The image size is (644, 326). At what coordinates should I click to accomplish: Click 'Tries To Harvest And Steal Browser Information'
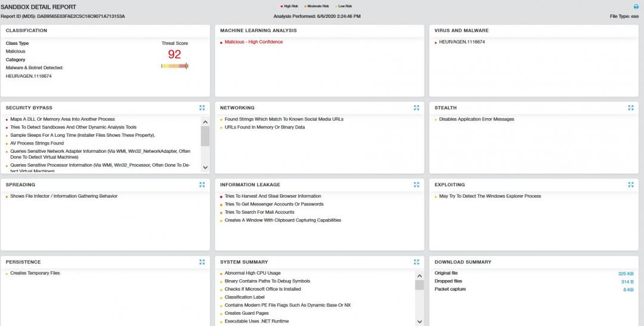tap(273, 196)
